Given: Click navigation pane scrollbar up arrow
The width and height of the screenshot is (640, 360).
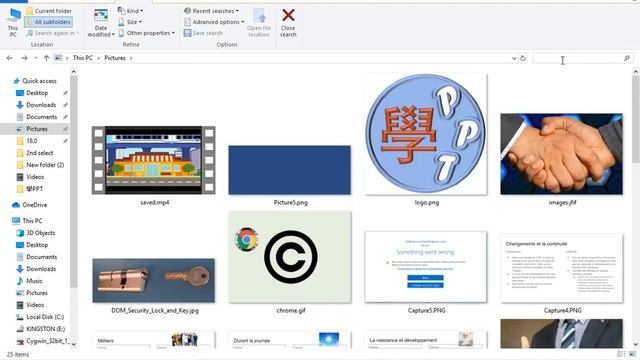Looking at the screenshot, I should click(x=73, y=72).
